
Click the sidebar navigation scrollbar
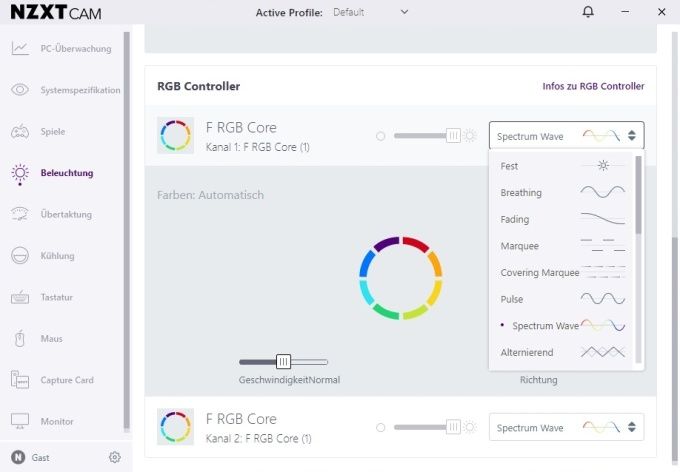pos(127,230)
